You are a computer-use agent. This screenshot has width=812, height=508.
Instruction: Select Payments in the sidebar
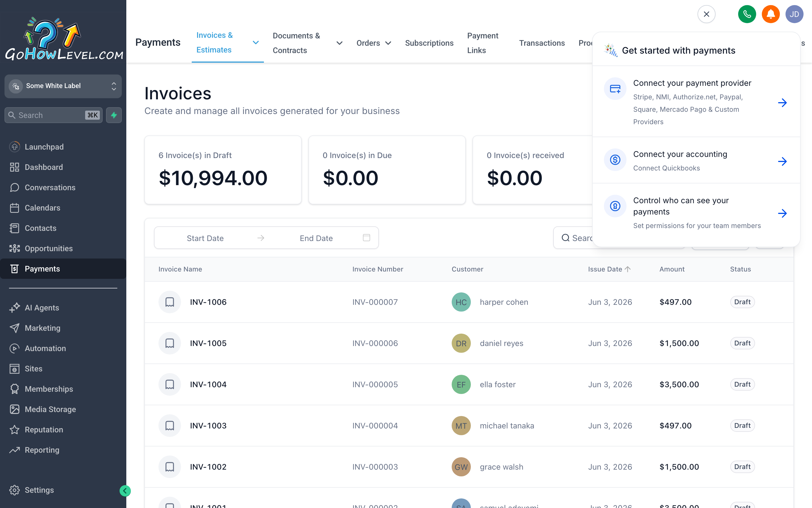[x=63, y=269]
